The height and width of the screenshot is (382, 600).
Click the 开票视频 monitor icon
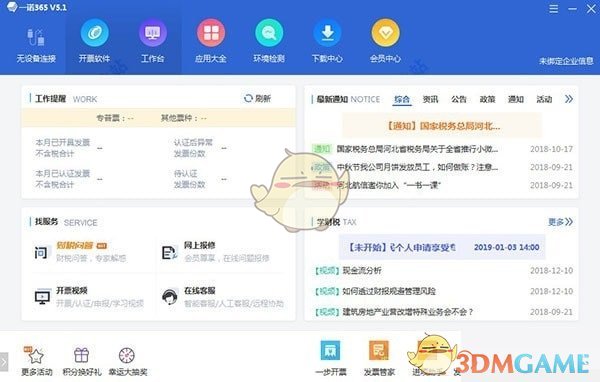(x=42, y=297)
